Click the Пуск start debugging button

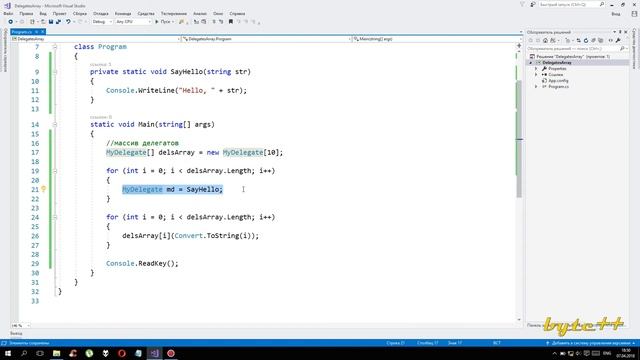[x=164, y=22]
